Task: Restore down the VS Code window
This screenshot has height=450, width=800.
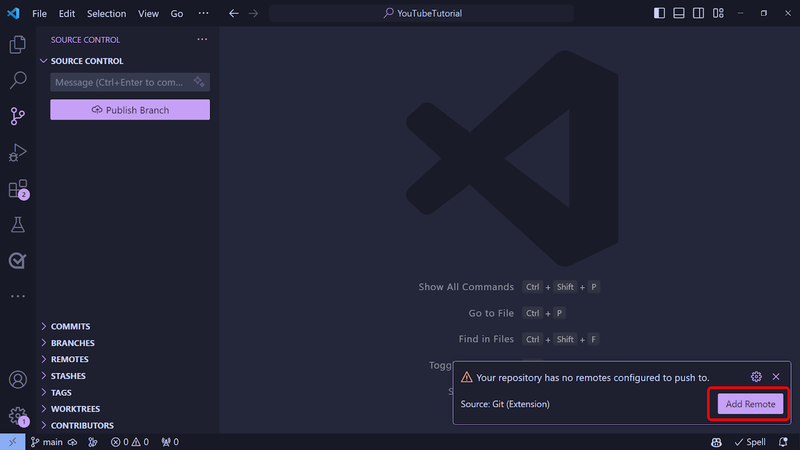Action: (x=764, y=13)
